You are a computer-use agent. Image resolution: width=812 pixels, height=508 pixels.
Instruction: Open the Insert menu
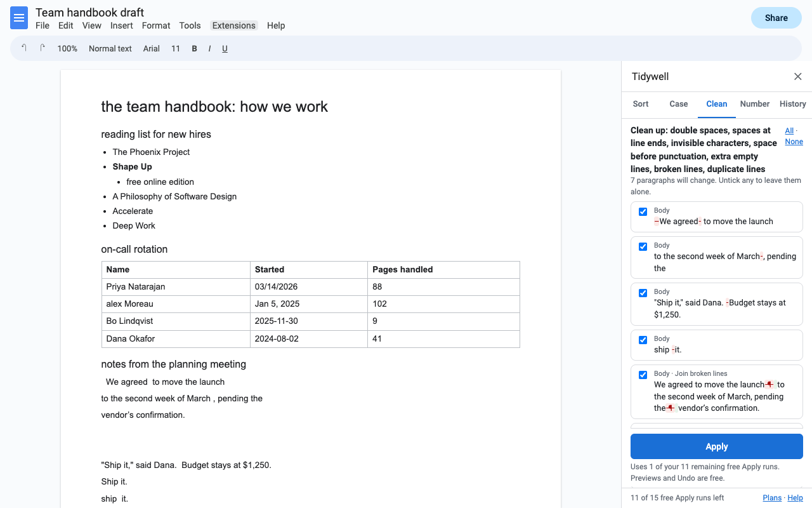(x=122, y=25)
